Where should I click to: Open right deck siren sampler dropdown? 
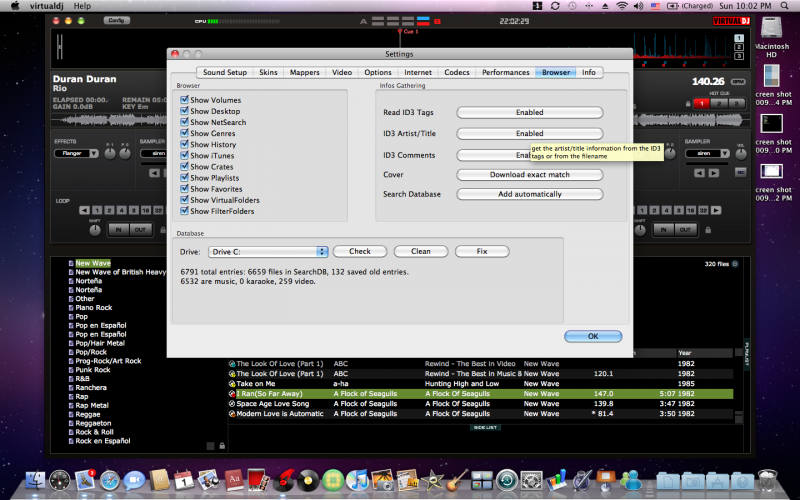pos(708,153)
